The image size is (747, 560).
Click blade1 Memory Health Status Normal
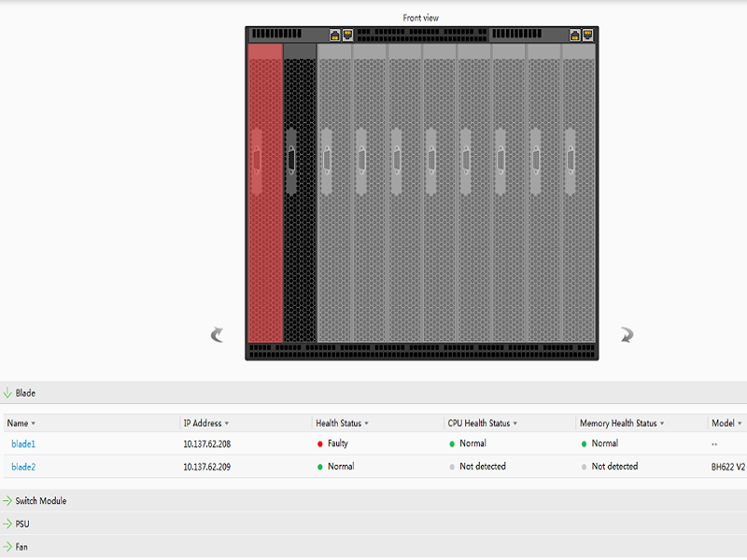(x=605, y=443)
